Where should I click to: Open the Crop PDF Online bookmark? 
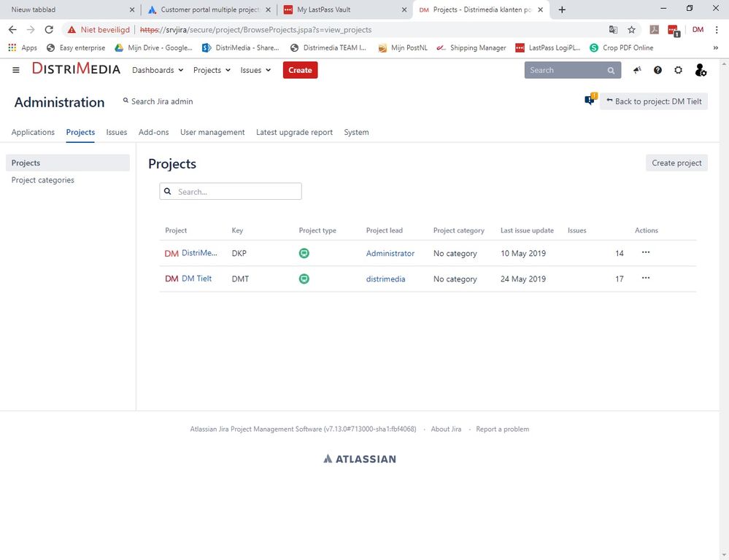pyautogui.click(x=622, y=47)
